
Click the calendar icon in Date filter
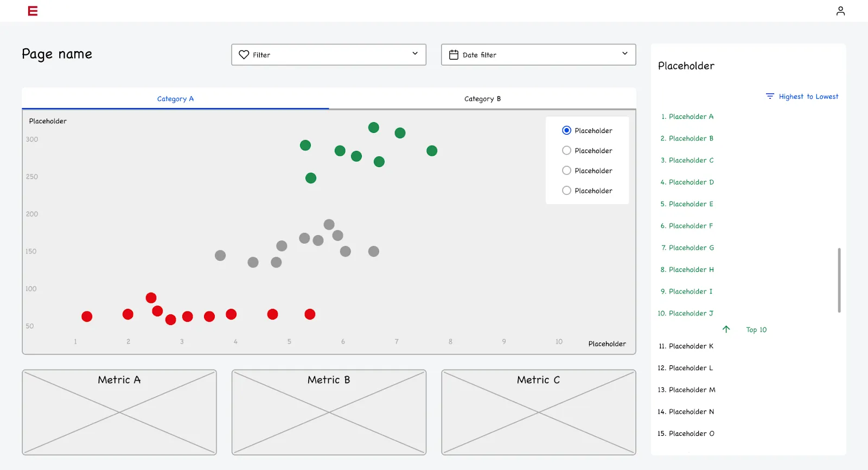454,55
